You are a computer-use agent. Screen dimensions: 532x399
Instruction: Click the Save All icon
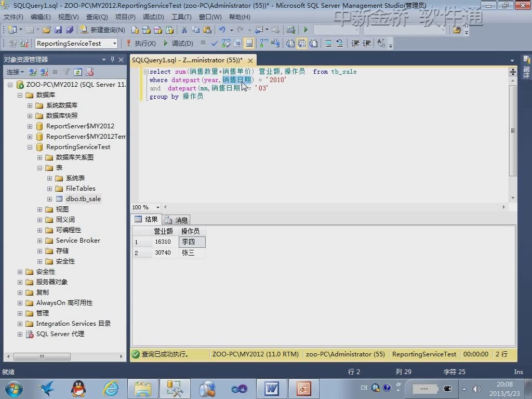(x=70, y=30)
